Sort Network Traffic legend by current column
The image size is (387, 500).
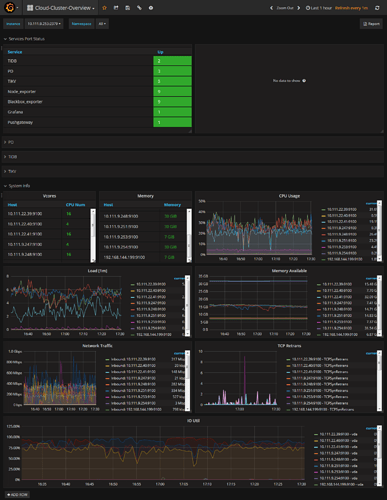[x=179, y=353]
